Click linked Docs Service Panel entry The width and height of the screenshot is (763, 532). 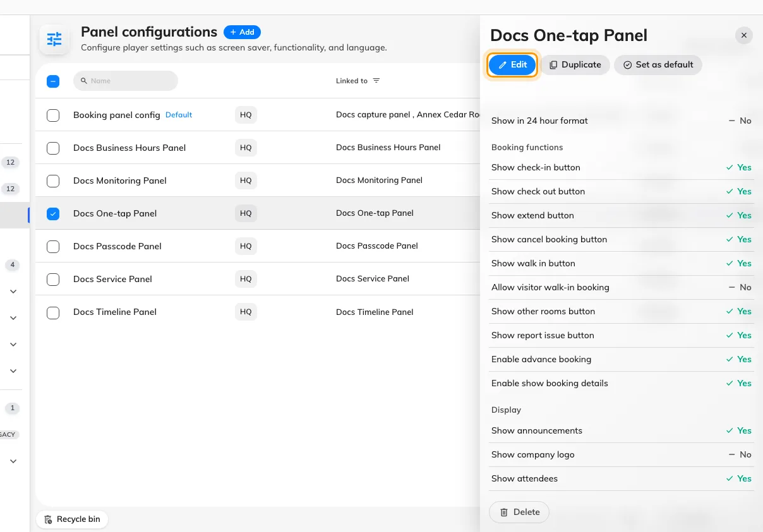pos(373,279)
